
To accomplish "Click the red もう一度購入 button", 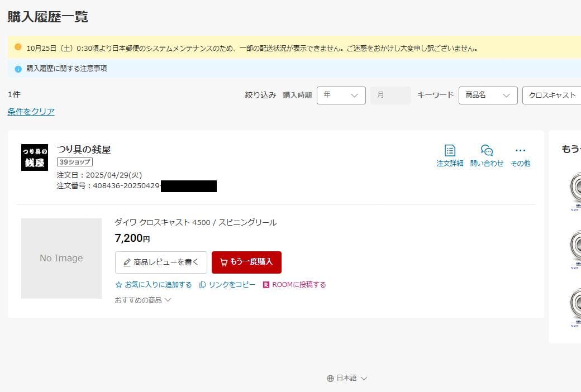I will 246,262.
